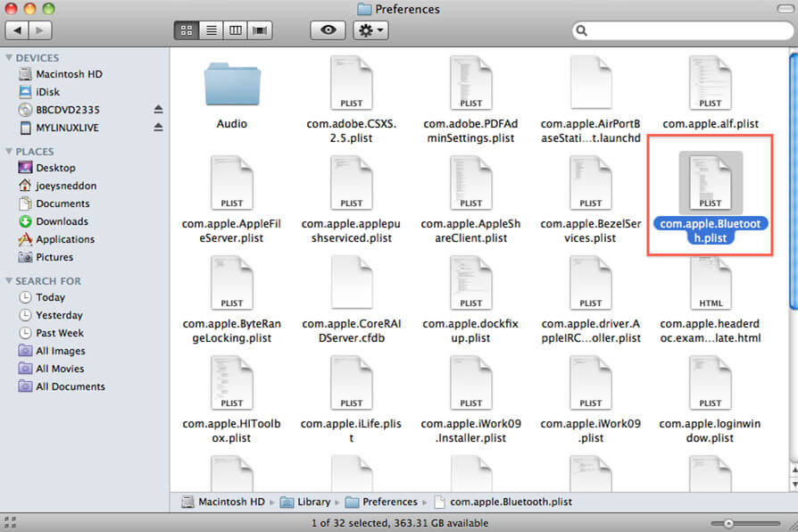The height and width of the screenshot is (532, 798).
Task: Select the com.apple.iWork09.Installer.plist icon
Action: (471, 383)
